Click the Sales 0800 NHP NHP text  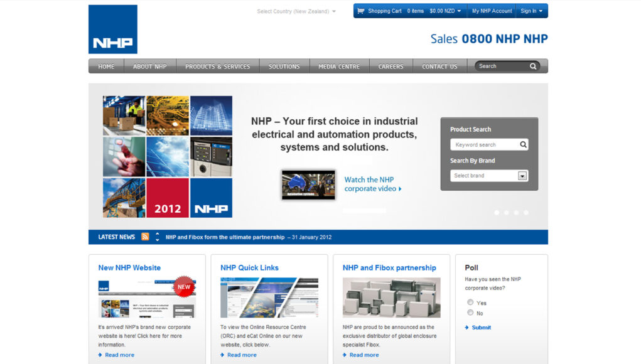coord(489,39)
